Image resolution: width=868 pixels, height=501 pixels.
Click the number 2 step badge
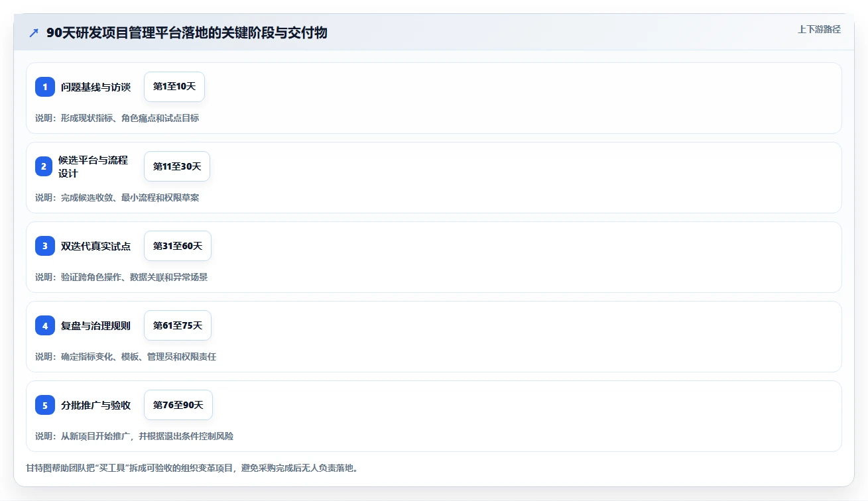44,166
